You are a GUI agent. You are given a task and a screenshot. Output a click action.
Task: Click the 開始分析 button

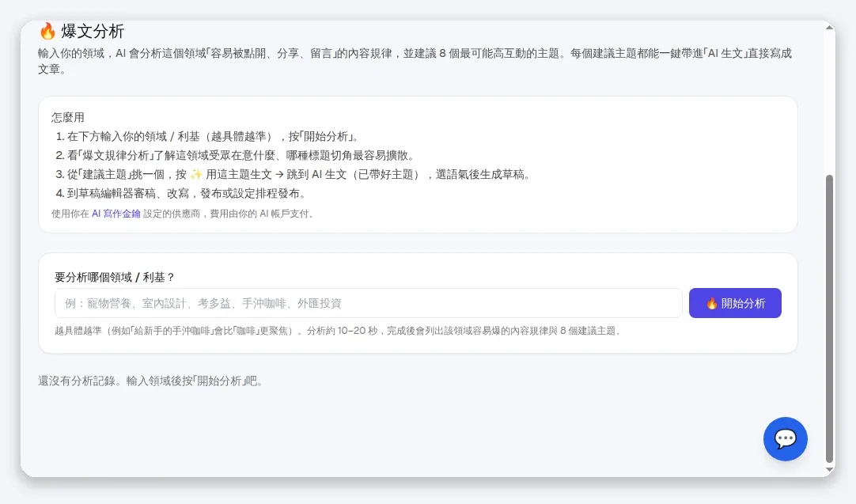735,303
